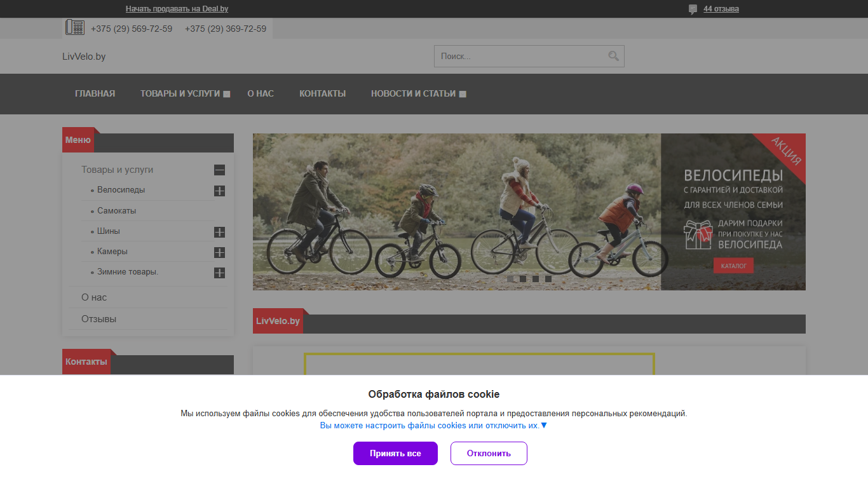Click the search magnifier icon
868x488 pixels.
click(613, 56)
